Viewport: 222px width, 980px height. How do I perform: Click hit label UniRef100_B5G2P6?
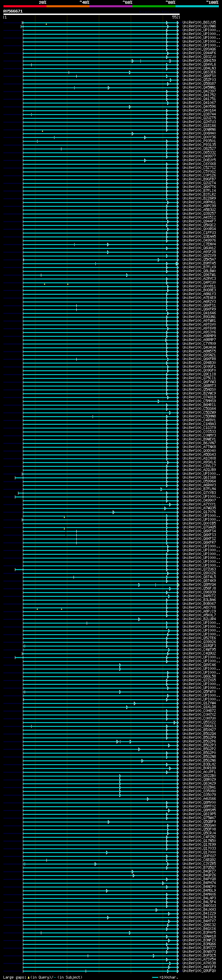[x=199, y=742]
